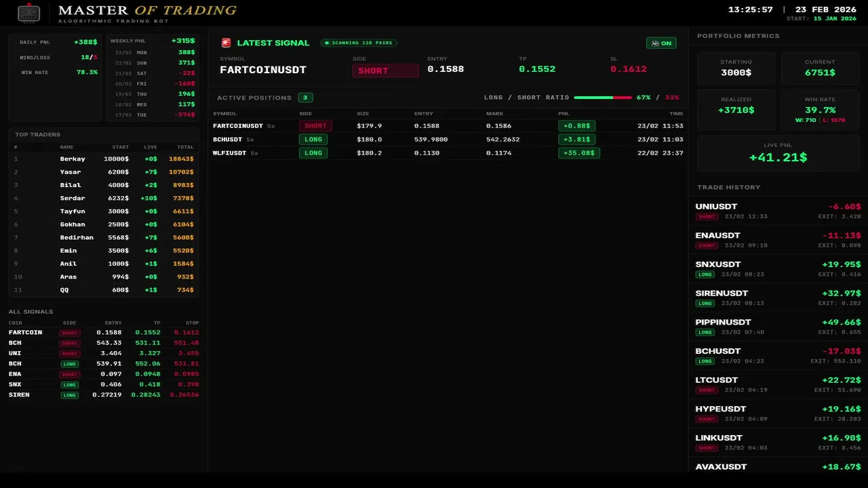Click the SHORT badge on FARTCOINUSDT position
The width and height of the screenshot is (868, 488).
315,126
